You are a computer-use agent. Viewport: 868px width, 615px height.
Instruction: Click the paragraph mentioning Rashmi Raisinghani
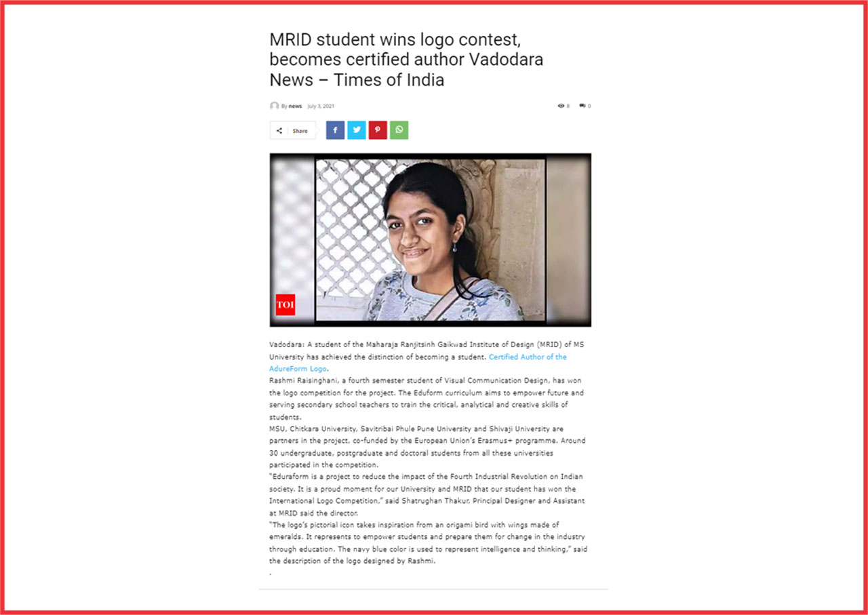[427, 399]
